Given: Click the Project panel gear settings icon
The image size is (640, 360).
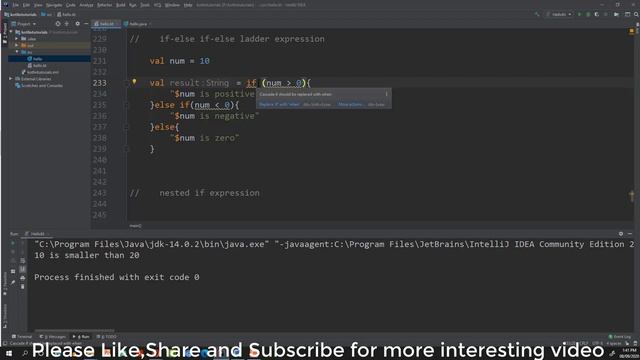Looking at the screenshot, I should (78, 24).
